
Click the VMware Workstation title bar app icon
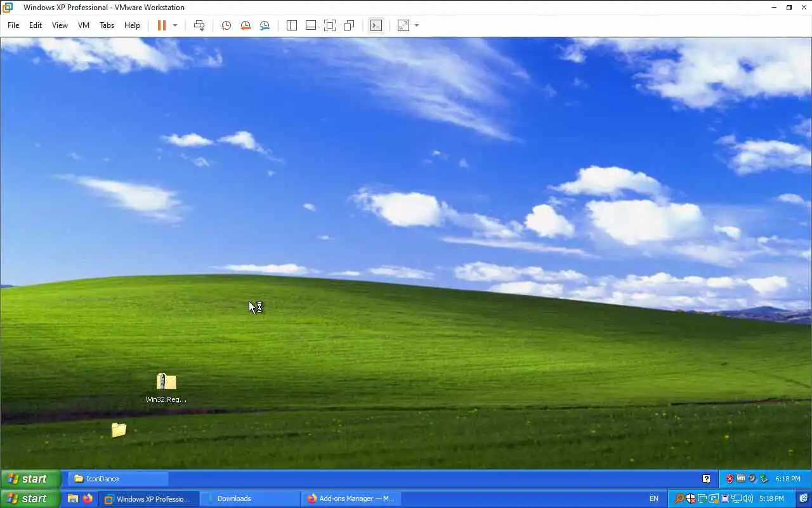[x=8, y=8]
